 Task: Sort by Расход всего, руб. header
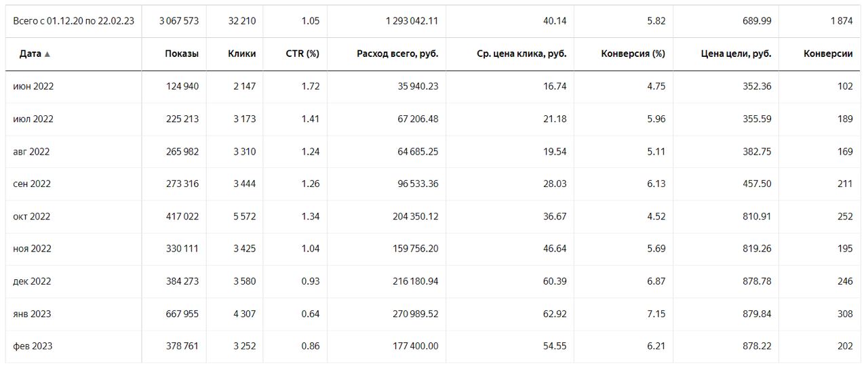[397, 54]
